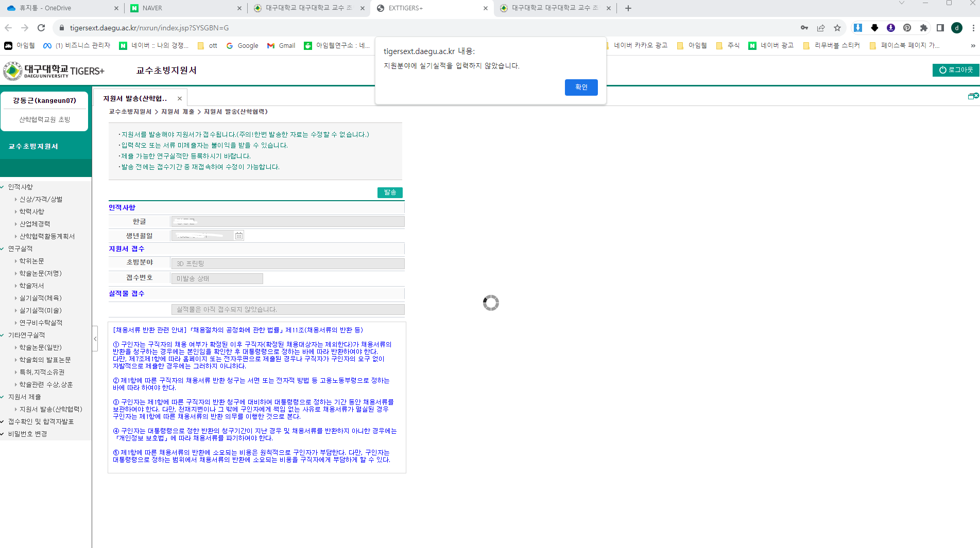Screen dimensions: 980x548
Task: Click the browser reload icon
Action: (41, 28)
